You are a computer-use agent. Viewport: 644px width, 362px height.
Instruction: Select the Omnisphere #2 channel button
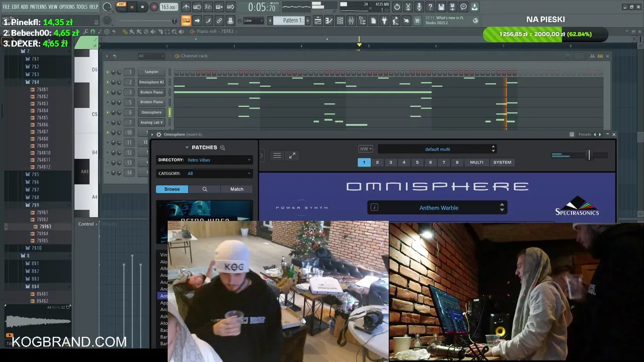[x=151, y=82]
